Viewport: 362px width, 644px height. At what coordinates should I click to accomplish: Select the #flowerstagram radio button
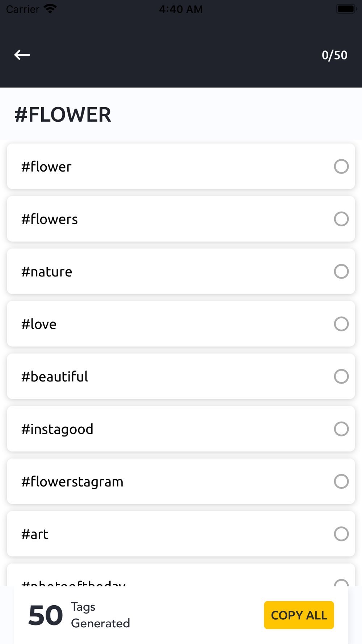(x=341, y=482)
